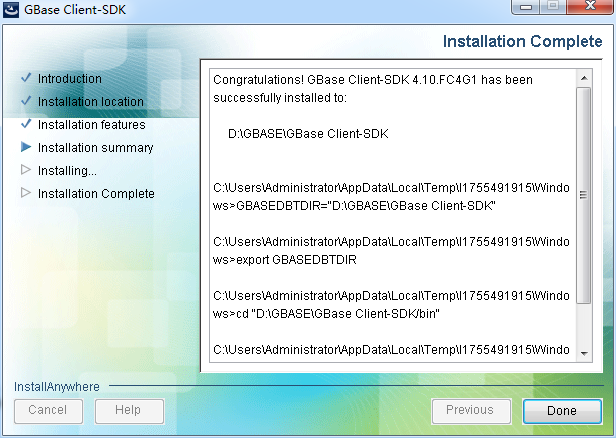Screen dimensions: 616x438
Task: Click the hollow arrow beside Installation Complete
Action: tap(25, 193)
